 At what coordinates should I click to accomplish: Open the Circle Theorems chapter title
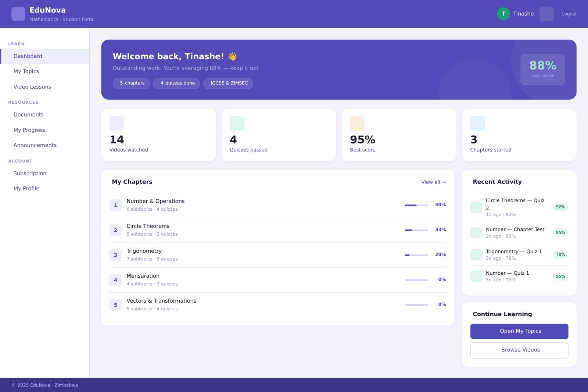148,226
